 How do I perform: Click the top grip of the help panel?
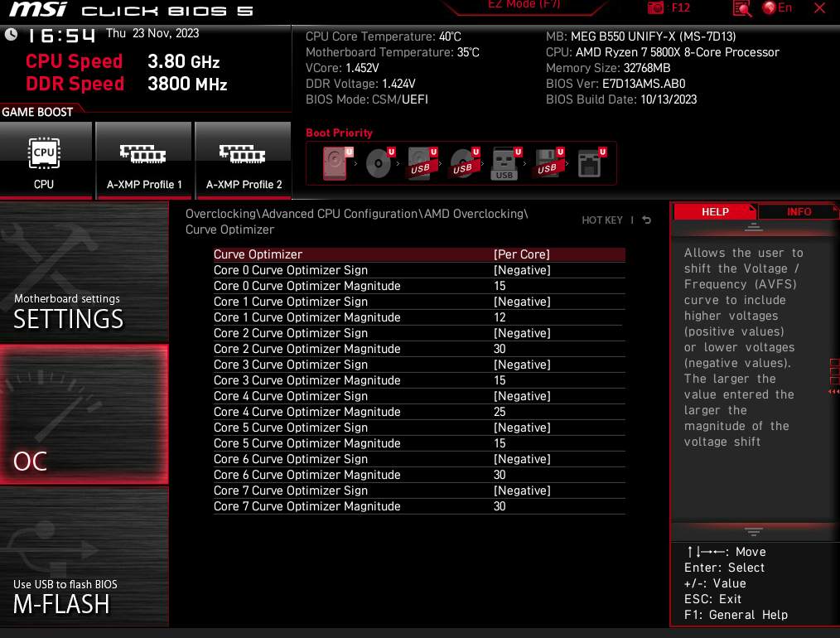754,228
